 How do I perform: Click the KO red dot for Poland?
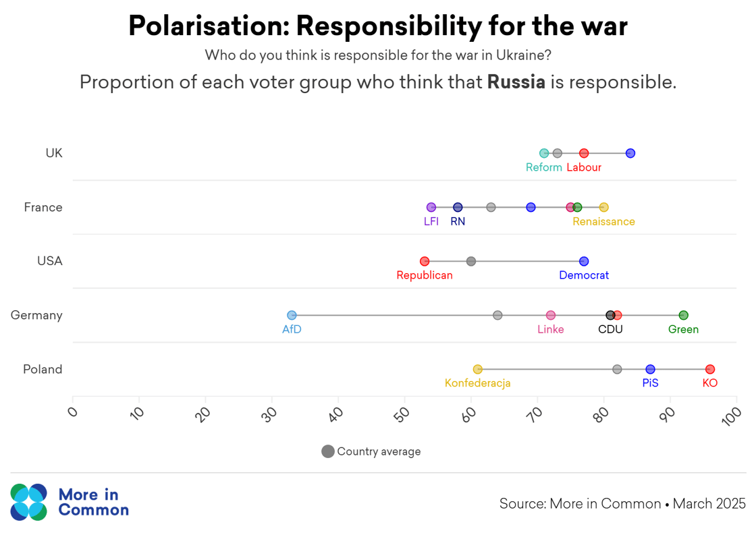709,369
